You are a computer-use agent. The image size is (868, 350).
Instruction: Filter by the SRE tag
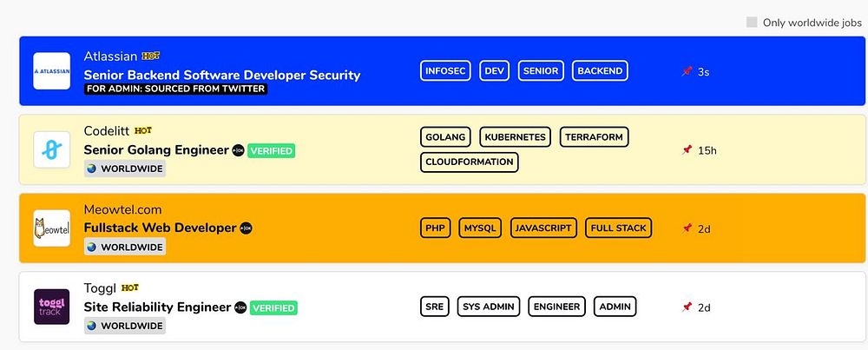(435, 307)
